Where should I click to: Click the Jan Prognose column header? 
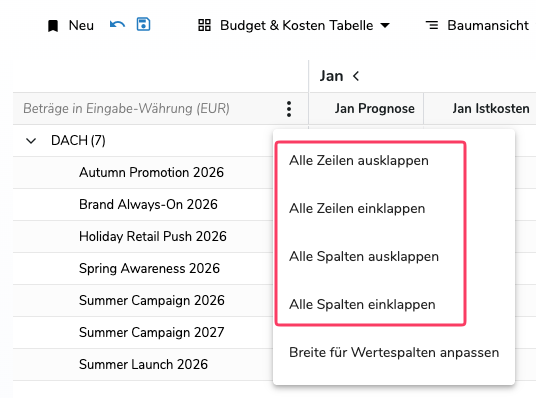coord(374,109)
